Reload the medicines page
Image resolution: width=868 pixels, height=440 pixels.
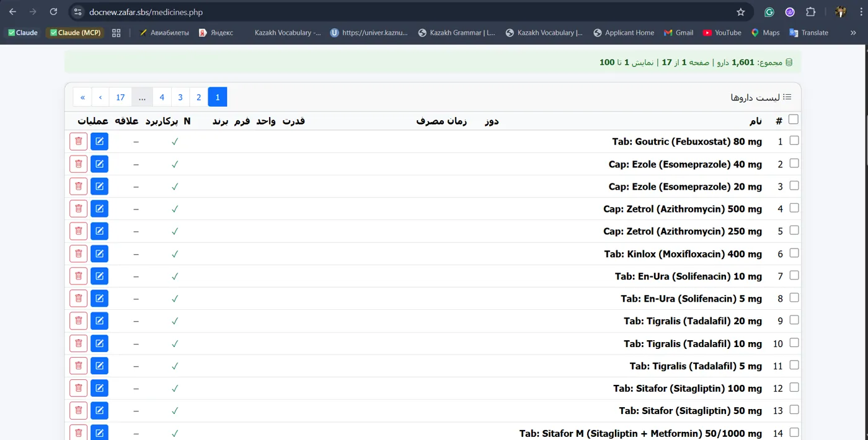click(x=53, y=12)
